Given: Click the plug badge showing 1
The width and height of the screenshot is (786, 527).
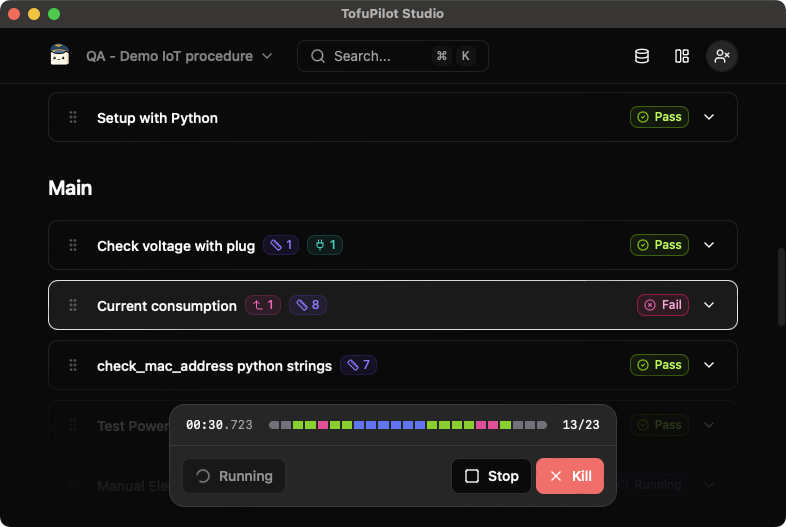Looking at the screenshot, I should pyautogui.click(x=325, y=245).
